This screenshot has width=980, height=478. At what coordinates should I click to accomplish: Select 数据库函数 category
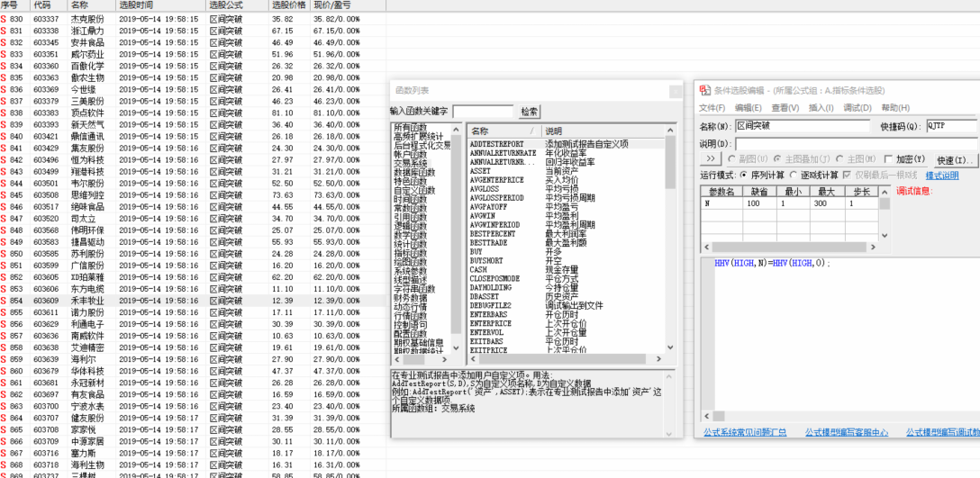[414, 173]
